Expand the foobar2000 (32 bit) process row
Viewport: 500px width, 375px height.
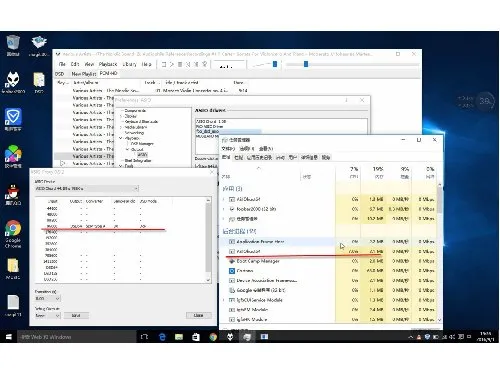click(x=224, y=209)
